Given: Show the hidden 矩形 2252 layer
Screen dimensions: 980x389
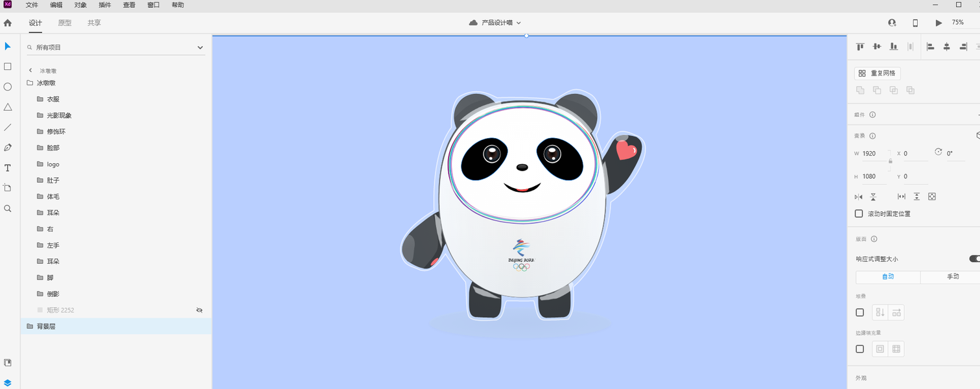Looking at the screenshot, I should coord(200,310).
